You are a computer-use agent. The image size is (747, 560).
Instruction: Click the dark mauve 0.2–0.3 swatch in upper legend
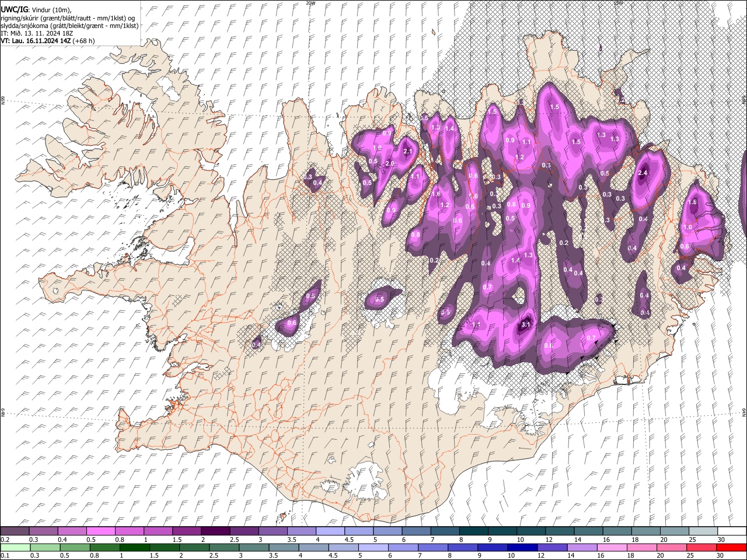point(15,531)
